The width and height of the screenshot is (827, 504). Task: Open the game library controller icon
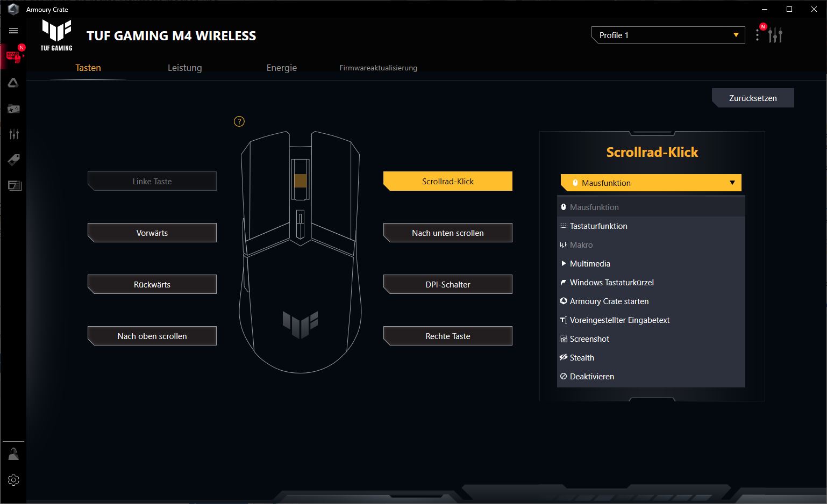click(13, 109)
